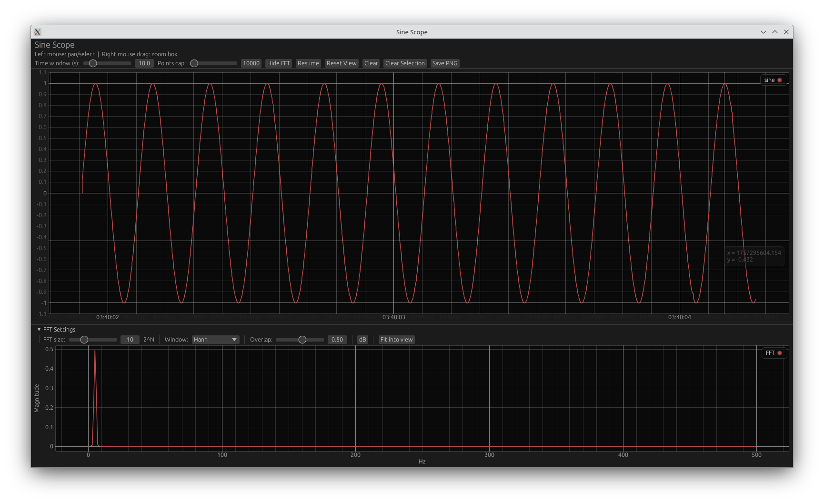Clear the current selection
Image resolution: width=824 pixels, height=504 pixels.
pyautogui.click(x=404, y=63)
